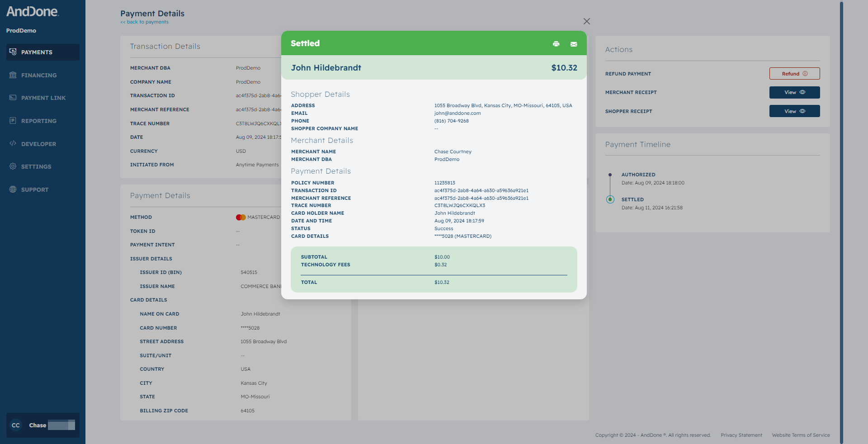This screenshot has height=444, width=868.
Task: Print the settled receipt using printer icon
Action: (556, 44)
